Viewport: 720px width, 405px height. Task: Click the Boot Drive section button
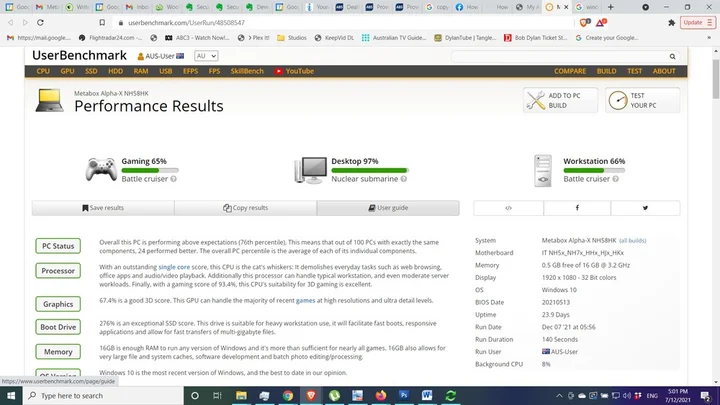[x=58, y=327]
